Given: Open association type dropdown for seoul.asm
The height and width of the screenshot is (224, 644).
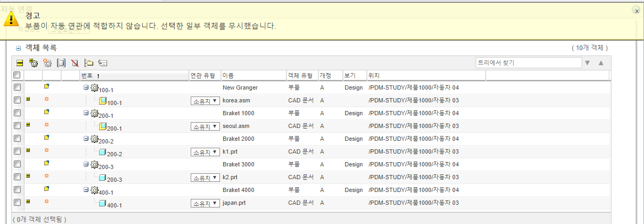Looking at the screenshot, I should click(205, 126).
